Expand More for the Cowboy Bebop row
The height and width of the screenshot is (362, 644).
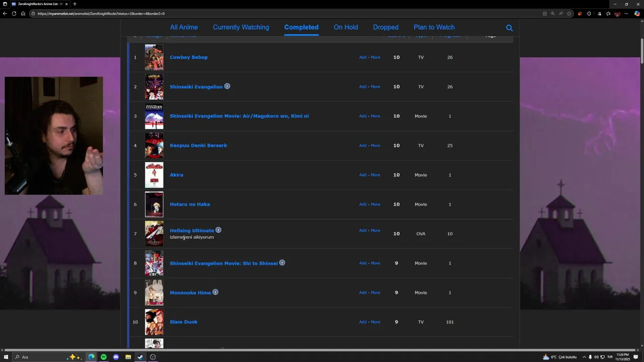(x=375, y=57)
